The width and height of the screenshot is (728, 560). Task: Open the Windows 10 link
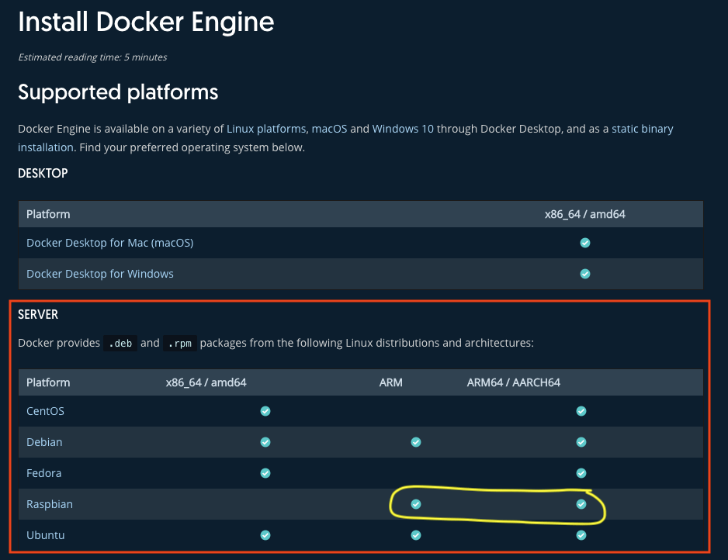tap(403, 129)
